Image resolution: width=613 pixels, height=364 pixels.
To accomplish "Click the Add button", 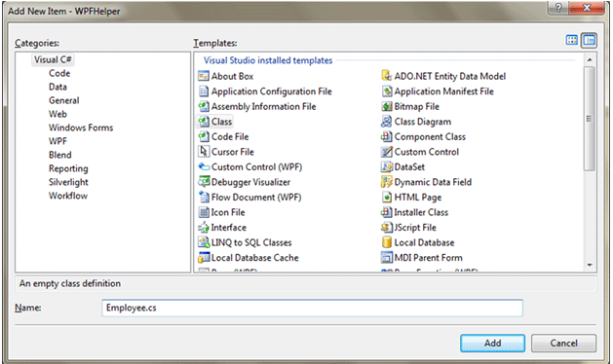I will (x=492, y=343).
